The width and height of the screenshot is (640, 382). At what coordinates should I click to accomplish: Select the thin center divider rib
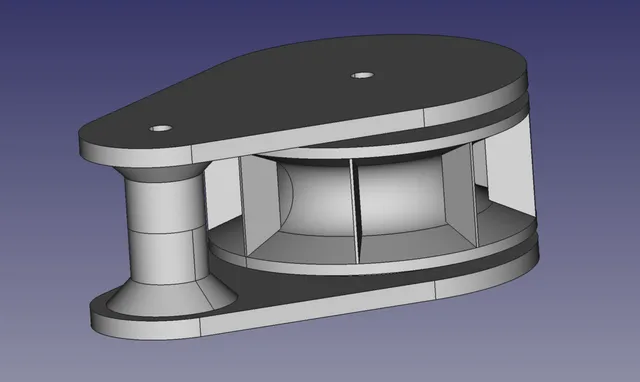tap(354, 210)
